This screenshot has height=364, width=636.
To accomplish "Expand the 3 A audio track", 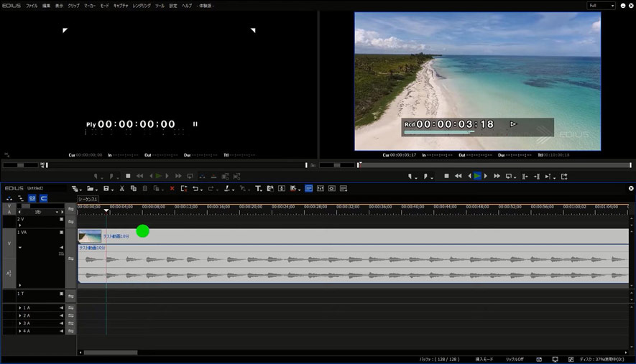I will (20, 323).
